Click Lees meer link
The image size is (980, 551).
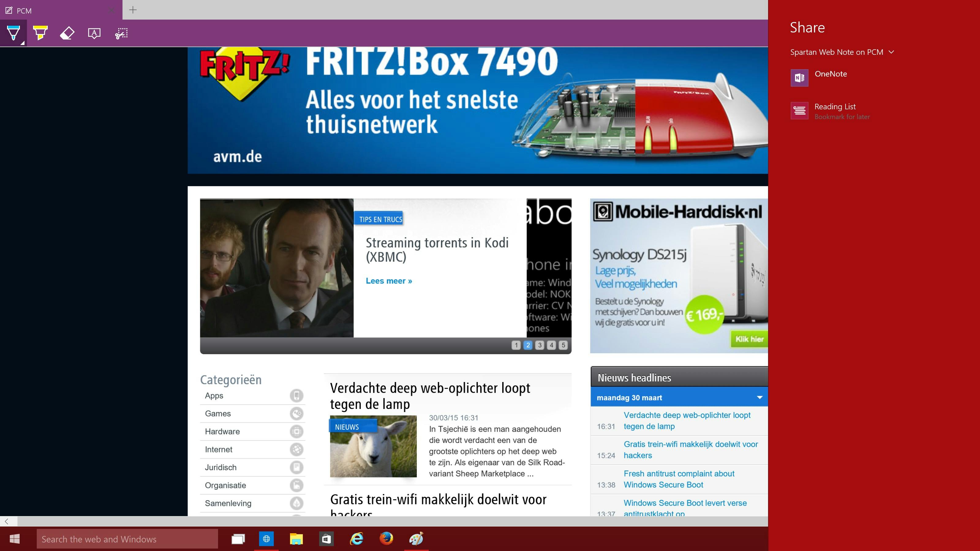coord(389,281)
